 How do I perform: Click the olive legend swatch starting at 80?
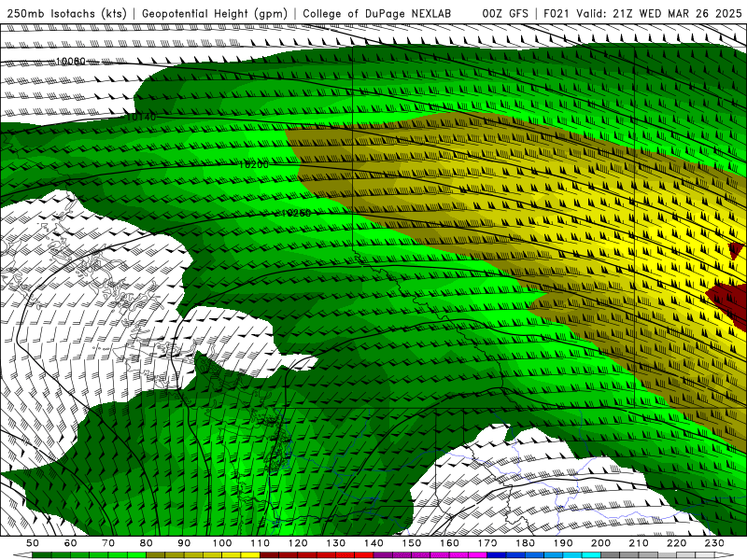coord(155,555)
